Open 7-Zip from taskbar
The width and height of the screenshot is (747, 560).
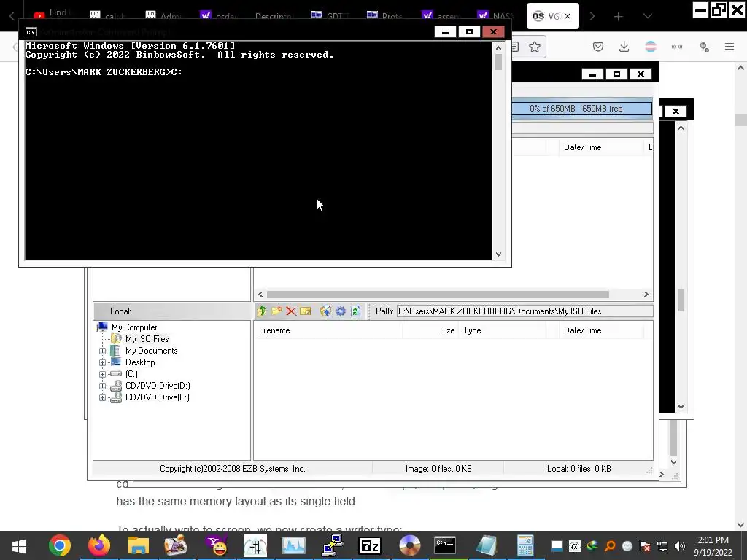pos(370,545)
